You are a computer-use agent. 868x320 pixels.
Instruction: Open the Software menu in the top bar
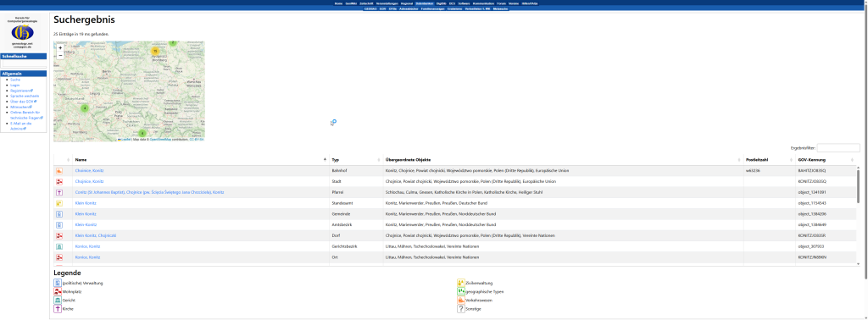click(x=464, y=3)
